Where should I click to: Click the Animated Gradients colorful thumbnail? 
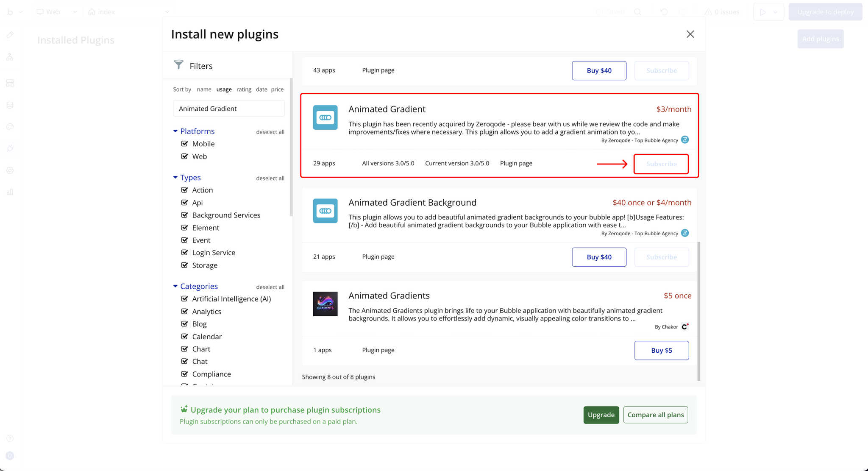pyautogui.click(x=325, y=304)
